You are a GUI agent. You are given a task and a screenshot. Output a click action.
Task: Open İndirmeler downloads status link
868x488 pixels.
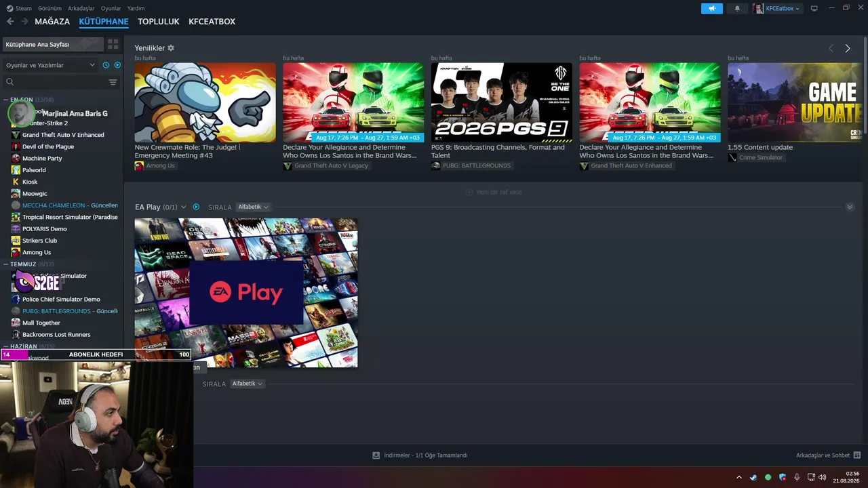coord(425,455)
